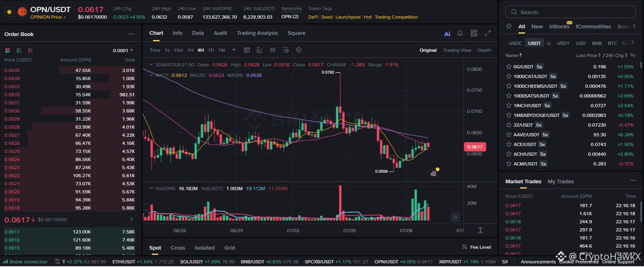
Task: Open the chart layout grid icon
Action: point(474,33)
